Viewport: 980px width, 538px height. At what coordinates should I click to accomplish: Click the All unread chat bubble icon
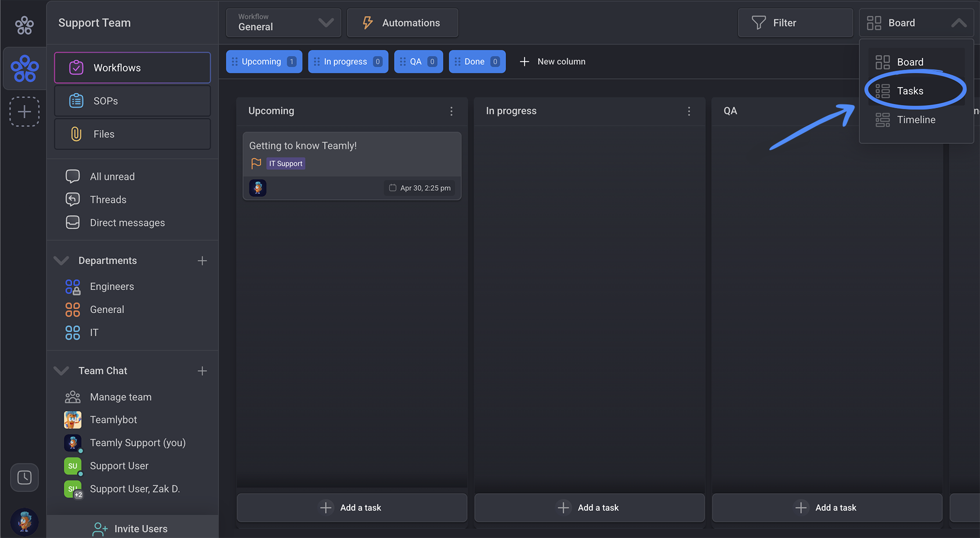click(x=73, y=176)
